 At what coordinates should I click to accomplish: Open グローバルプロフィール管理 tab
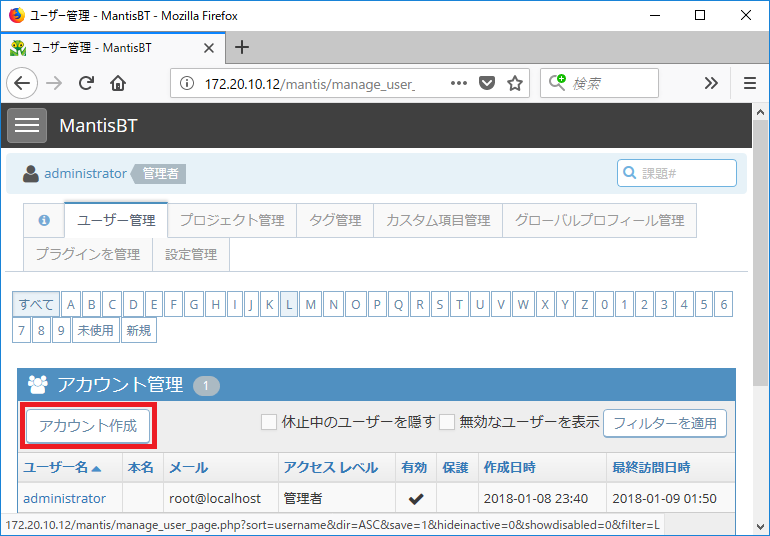tap(599, 220)
